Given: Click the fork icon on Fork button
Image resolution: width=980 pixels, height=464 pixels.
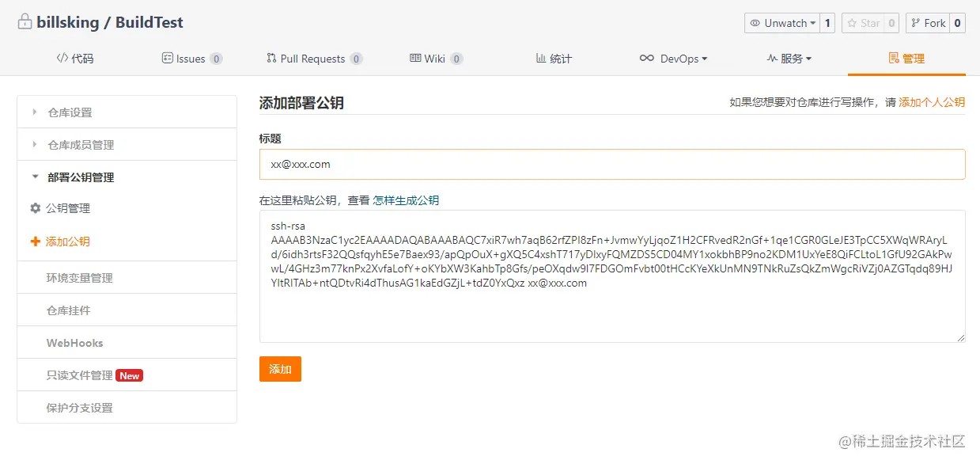Looking at the screenshot, I should (x=916, y=23).
